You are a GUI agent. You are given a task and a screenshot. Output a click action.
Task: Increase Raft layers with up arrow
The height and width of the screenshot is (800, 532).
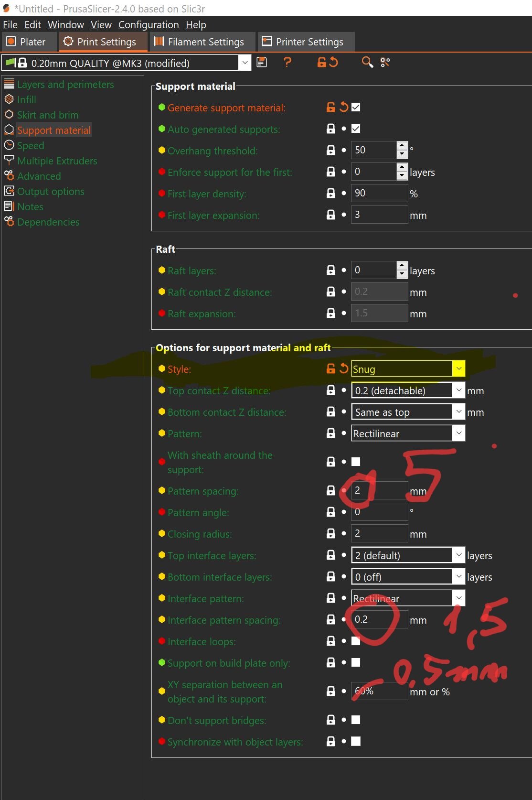point(402,266)
